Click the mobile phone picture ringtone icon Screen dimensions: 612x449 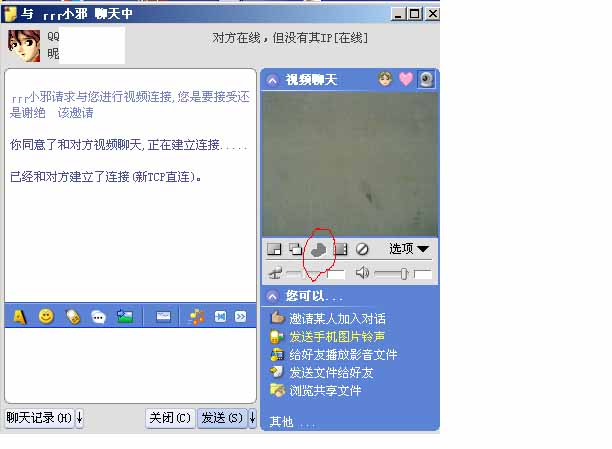coord(277,337)
